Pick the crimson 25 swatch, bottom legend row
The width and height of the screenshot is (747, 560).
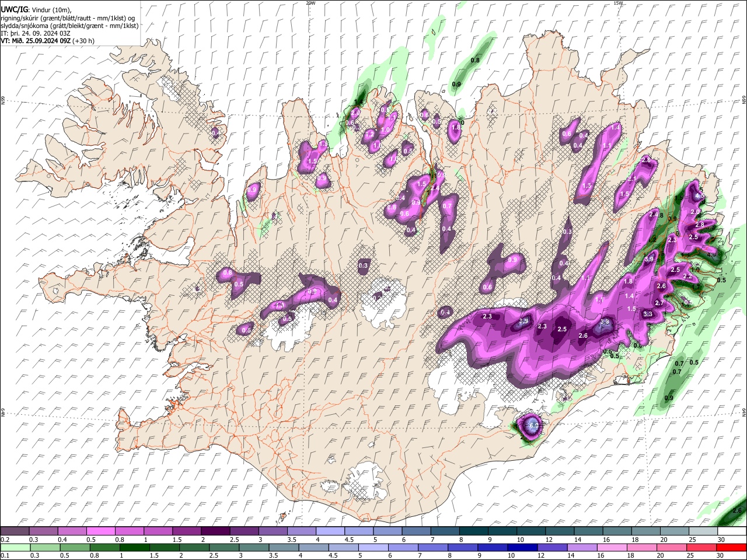coord(701,547)
